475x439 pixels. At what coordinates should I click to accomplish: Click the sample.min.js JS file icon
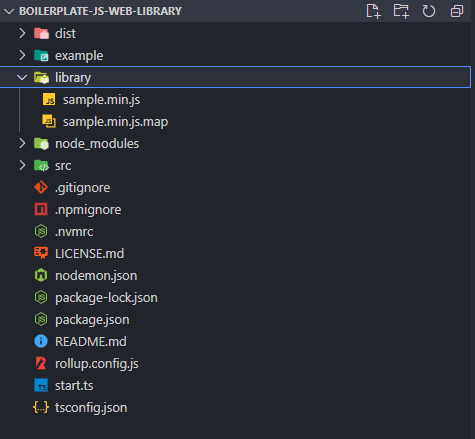[49, 99]
